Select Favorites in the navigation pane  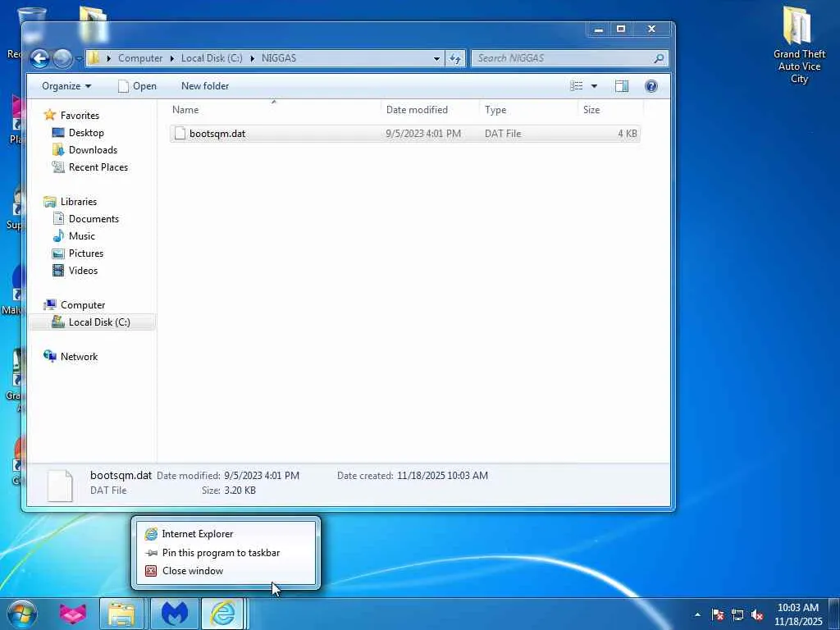[x=80, y=115]
